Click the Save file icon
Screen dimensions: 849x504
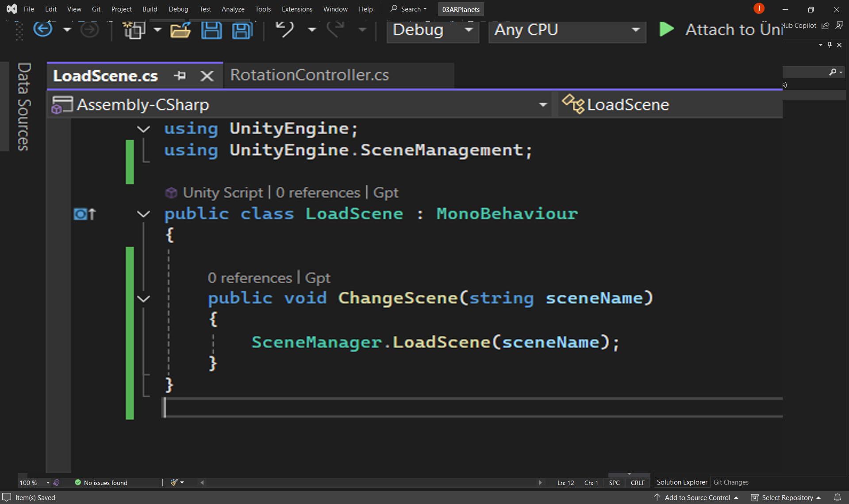pyautogui.click(x=211, y=31)
